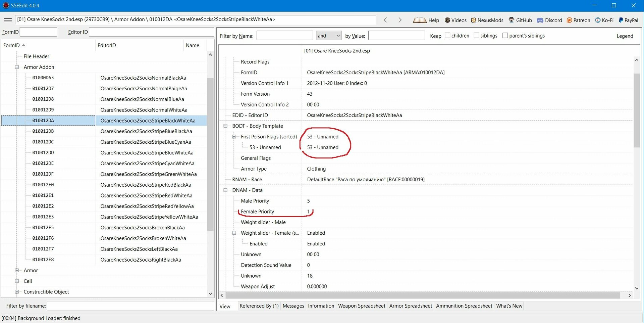Open the GitHub link icon
Image resolution: width=644 pixels, height=323 pixels.
pyautogui.click(x=512, y=20)
